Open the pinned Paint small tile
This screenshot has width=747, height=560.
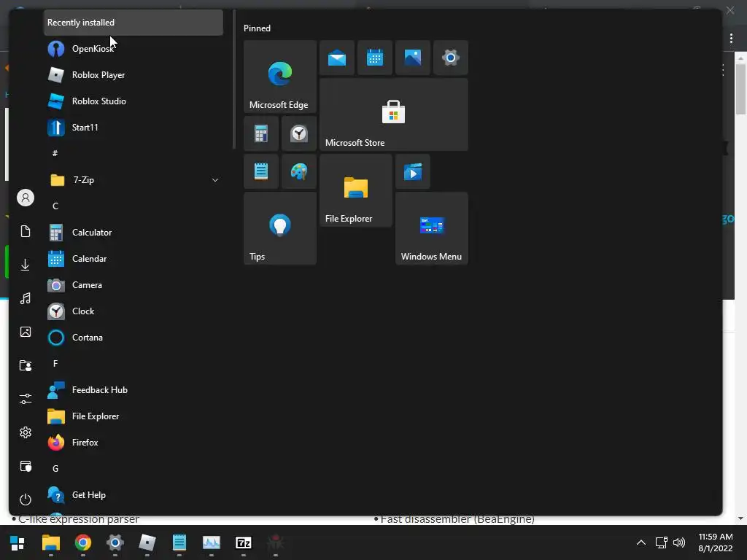pos(299,171)
